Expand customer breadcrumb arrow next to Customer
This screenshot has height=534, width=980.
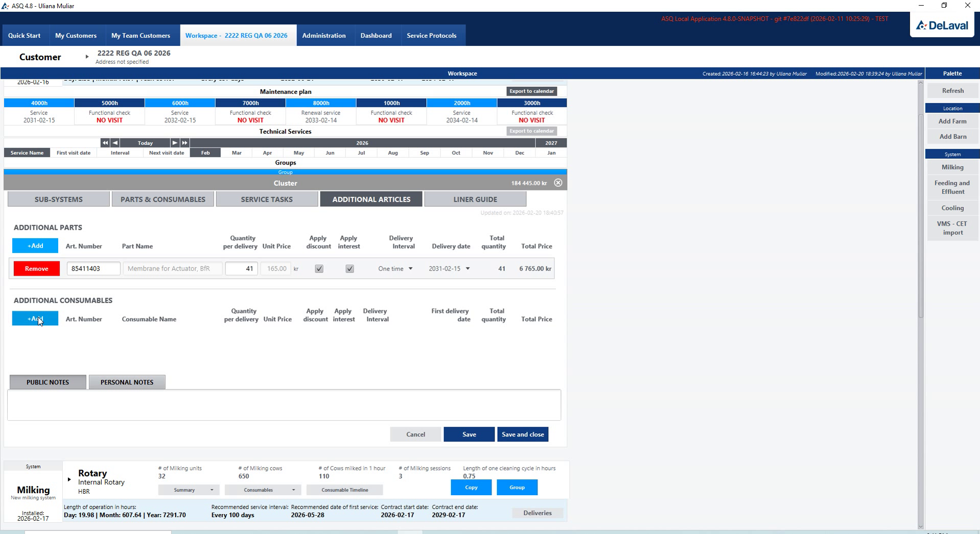click(x=87, y=57)
